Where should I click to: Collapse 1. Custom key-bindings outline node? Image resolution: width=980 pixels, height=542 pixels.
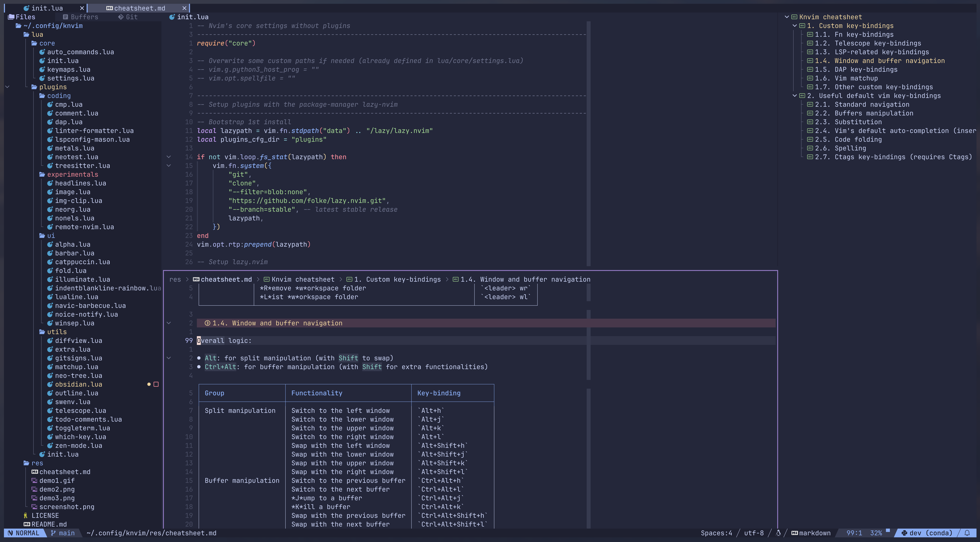point(795,26)
